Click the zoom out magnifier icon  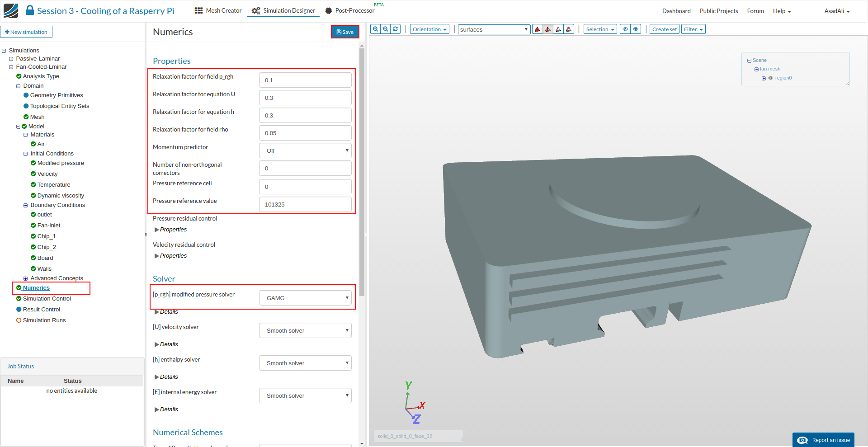(386, 29)
